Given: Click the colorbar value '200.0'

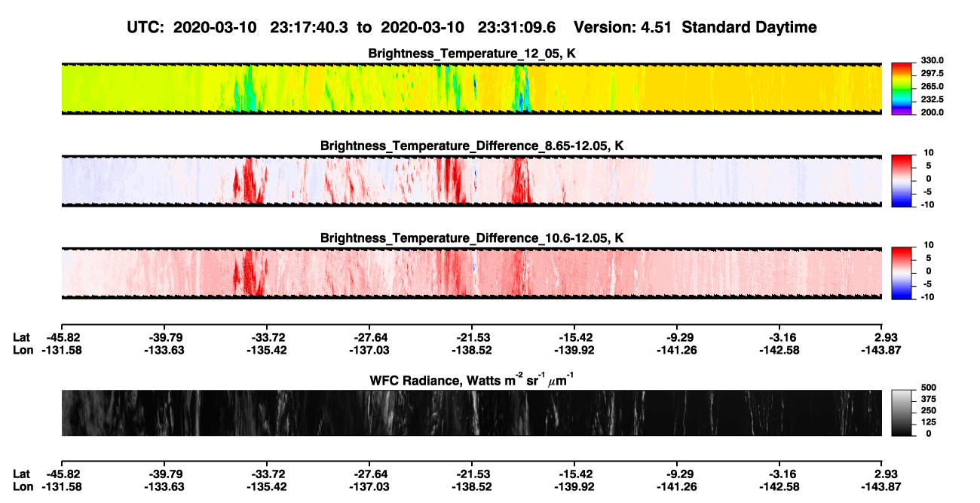Looking at the screenshot, I should (x=933, y=112).
